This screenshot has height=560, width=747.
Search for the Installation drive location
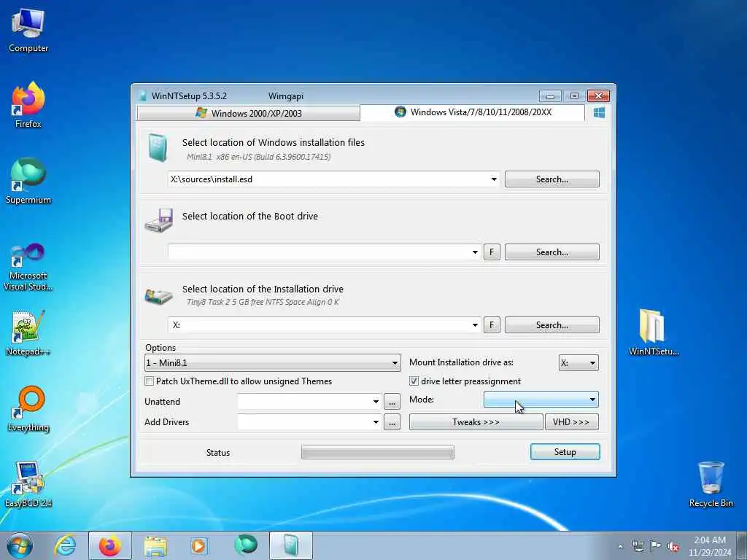551,324
